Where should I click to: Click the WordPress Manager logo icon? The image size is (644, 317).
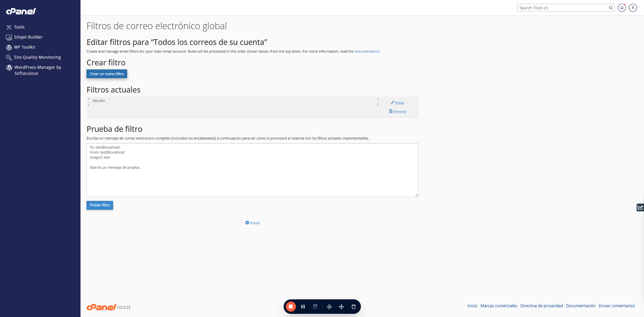pyautogui.click(x=9, y=68)
